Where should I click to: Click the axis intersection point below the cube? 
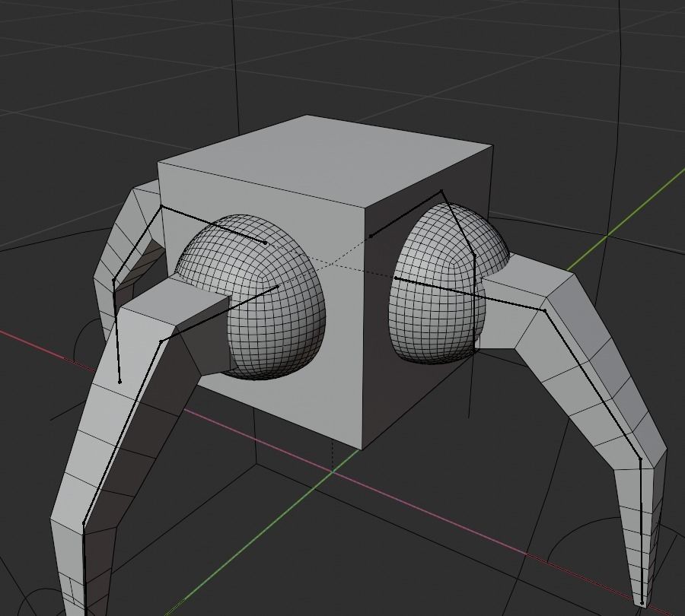click(x=333, y=472)
